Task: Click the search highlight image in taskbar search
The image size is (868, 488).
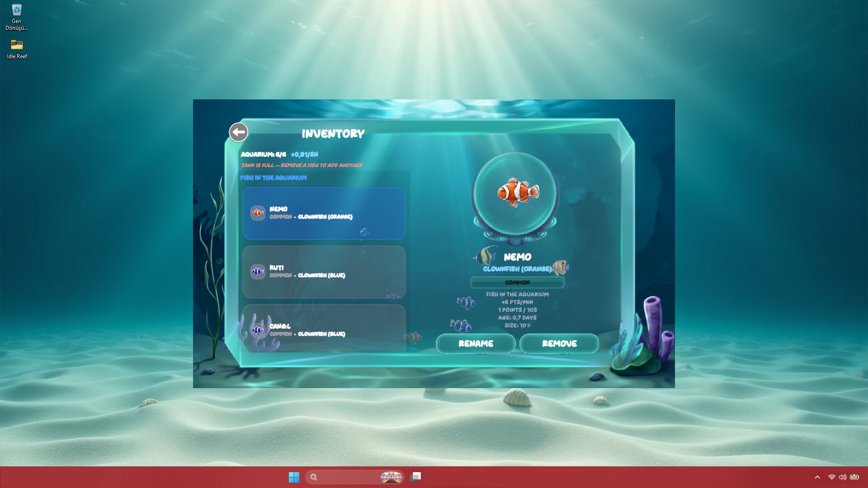Action: tap(391, 477)
